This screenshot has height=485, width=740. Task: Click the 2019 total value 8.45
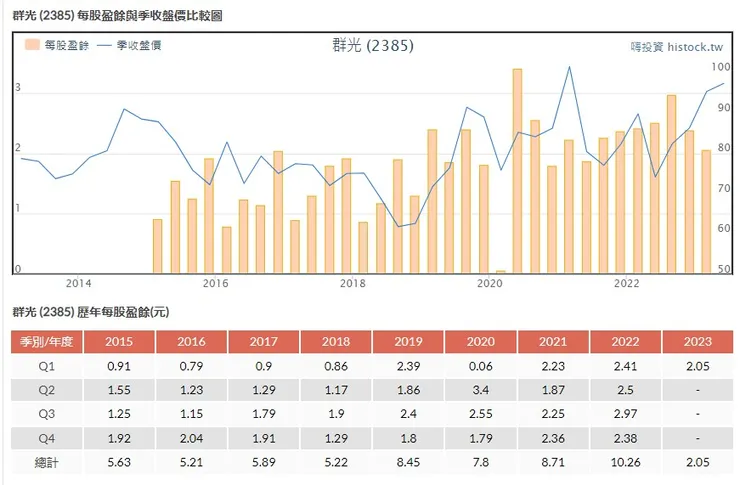pyautogui.click(x=408, y=462)
